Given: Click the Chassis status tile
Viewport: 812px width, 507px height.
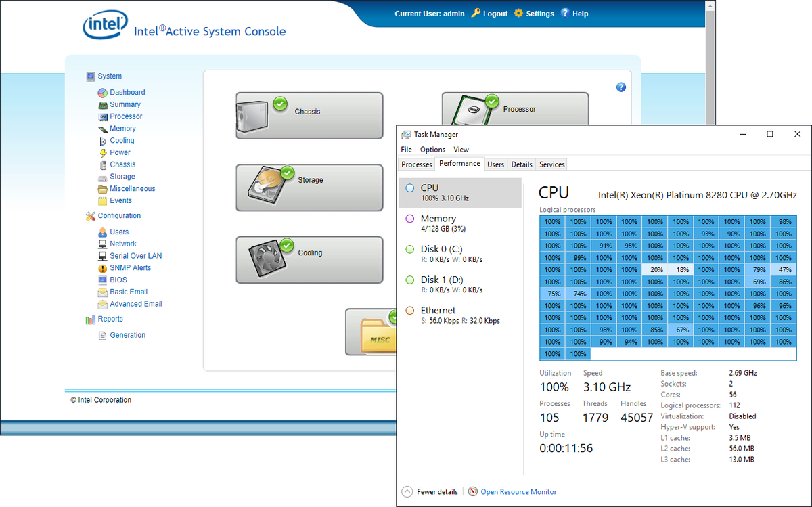Looking at the screenshot, I should (x=309, y=115).
